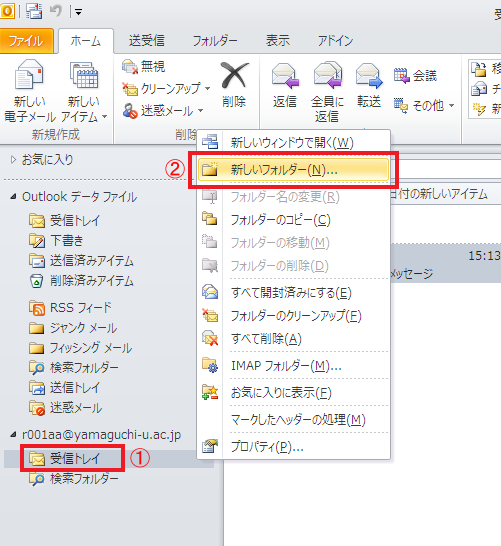Open 検索フォルダー under r001aa account
Viewport: 501px width, 546px height.
pyautogui.click(x=74, y=479)
